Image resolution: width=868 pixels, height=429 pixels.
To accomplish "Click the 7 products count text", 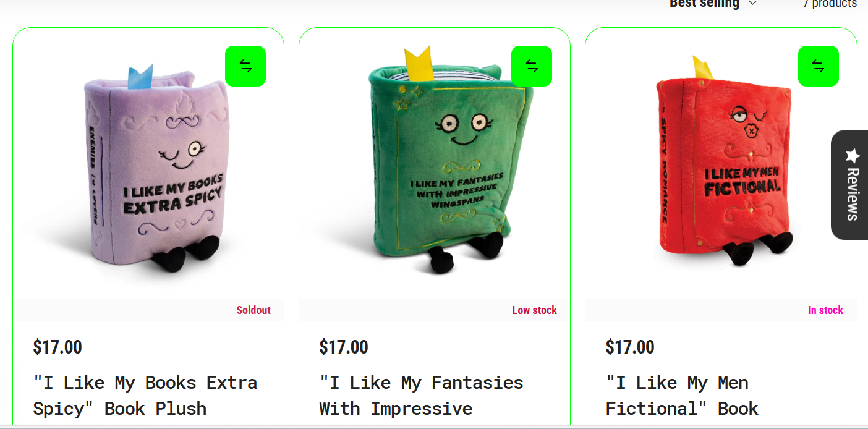I will (x=830, y=4).
